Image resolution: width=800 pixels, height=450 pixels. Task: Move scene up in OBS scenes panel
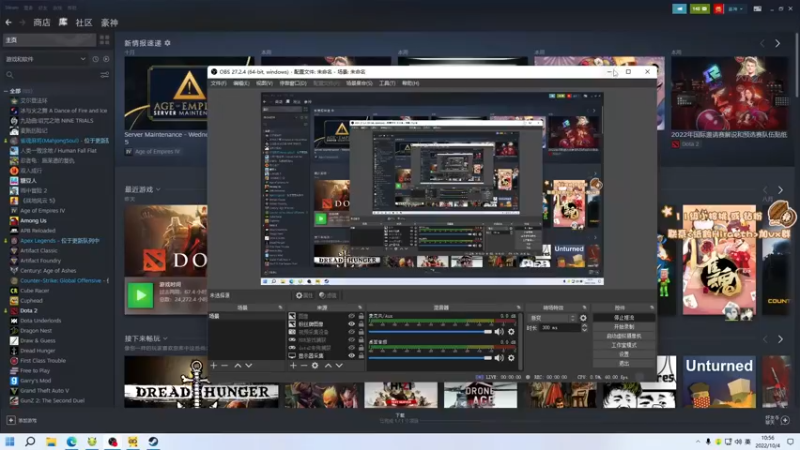click(238, 365)
